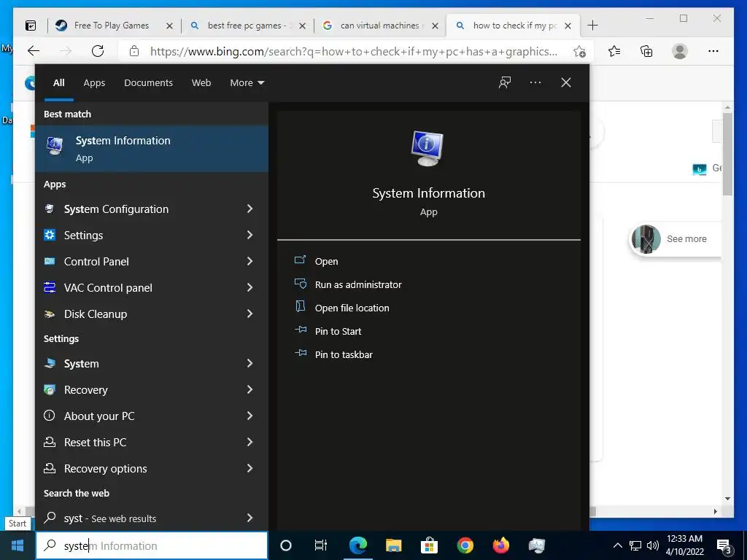Expand syst web results arrow

coord(249,518)
